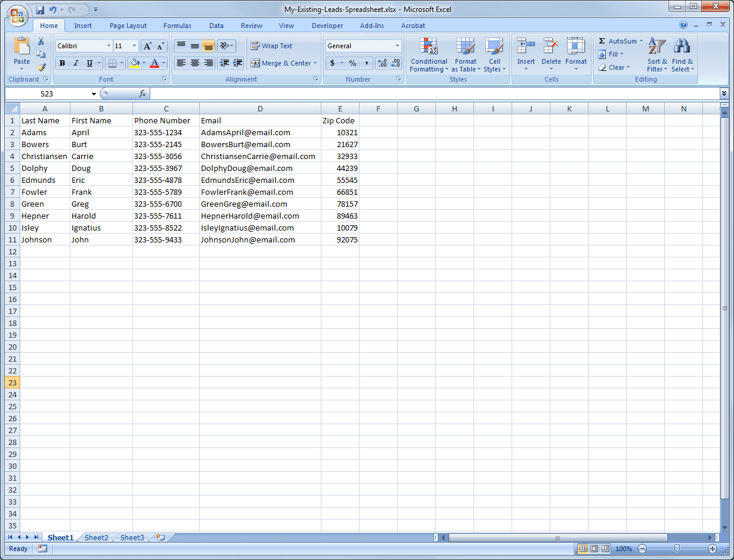Open Format as Table gallery
The width and height of the screenshot is (734, 560).
[x=465, y=55]
